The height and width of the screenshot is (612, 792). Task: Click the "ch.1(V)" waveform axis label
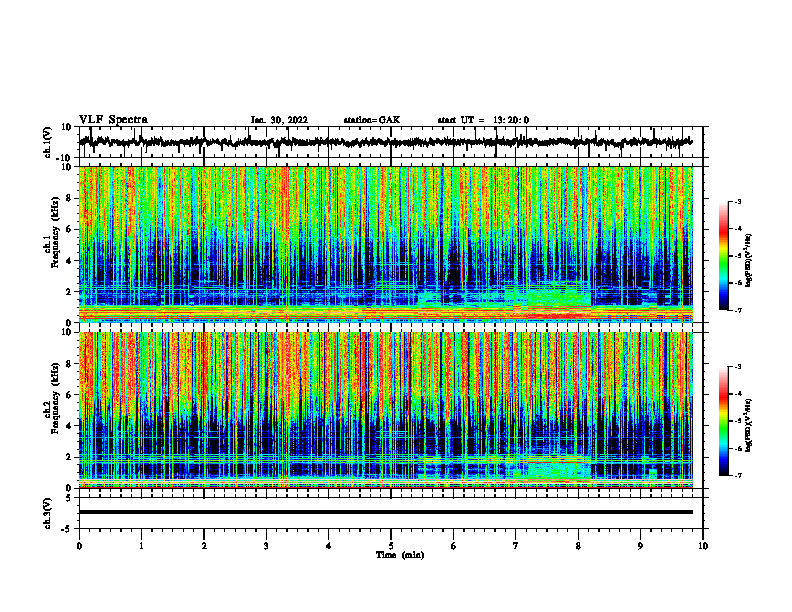click(48, 142)
